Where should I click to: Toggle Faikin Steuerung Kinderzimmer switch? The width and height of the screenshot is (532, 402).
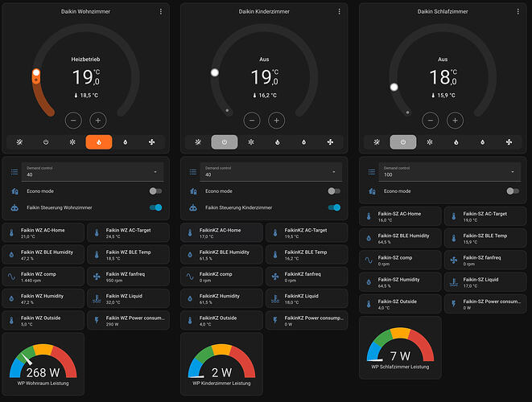coord(334,207)
